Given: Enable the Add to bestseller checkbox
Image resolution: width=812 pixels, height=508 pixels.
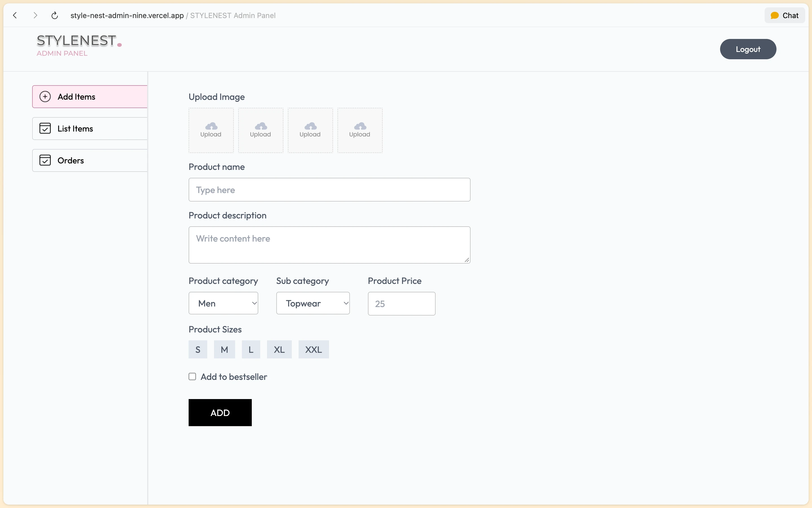Looking at the screenshot, I should 192,377.
